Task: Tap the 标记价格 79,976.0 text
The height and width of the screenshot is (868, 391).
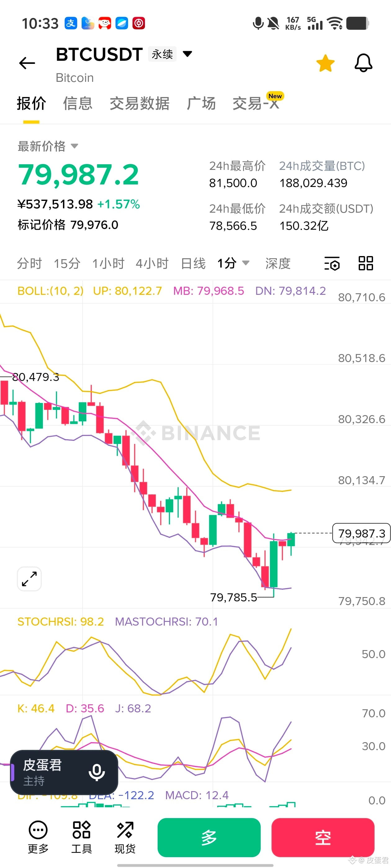Action: pos(68,225)
